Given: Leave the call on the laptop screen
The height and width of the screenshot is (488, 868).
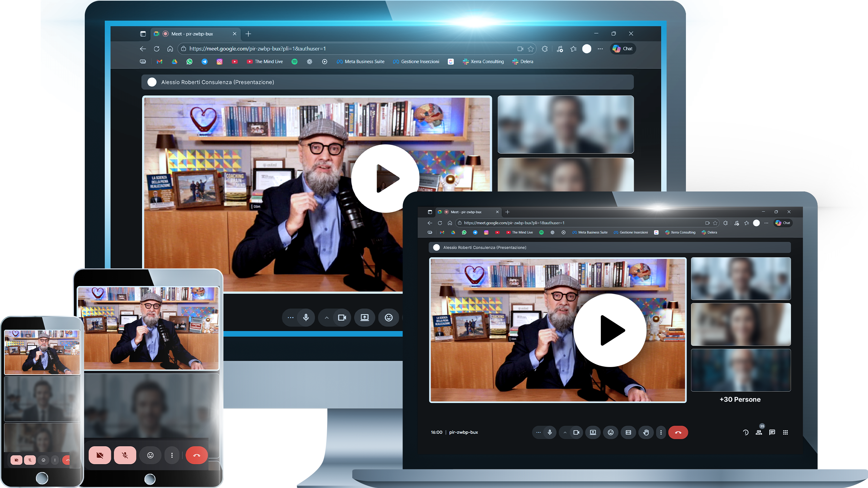Looking at the screenshot, I should (678, 432).
